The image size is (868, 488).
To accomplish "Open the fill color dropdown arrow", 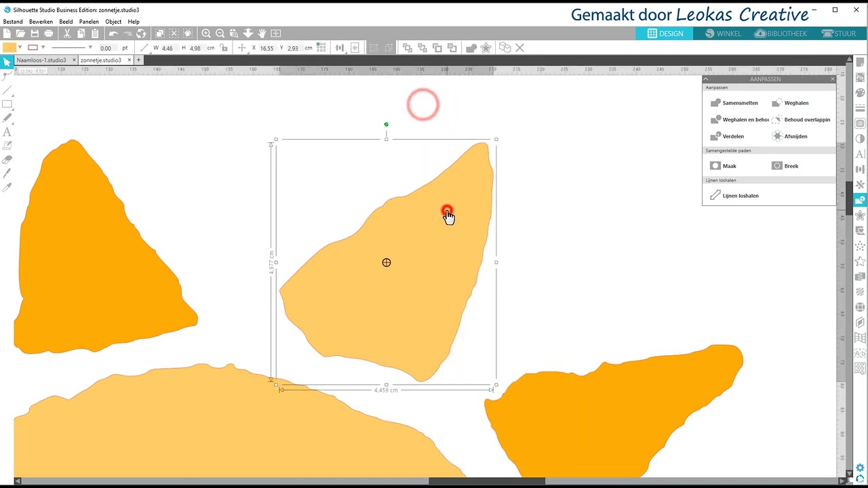I will tap(20, 47).
